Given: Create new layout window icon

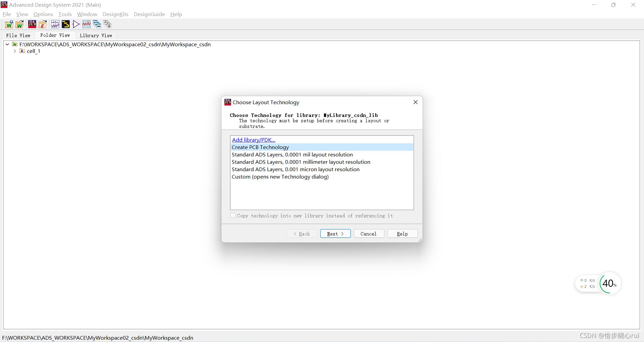Looking at the screenshot, I should point(66,24).
